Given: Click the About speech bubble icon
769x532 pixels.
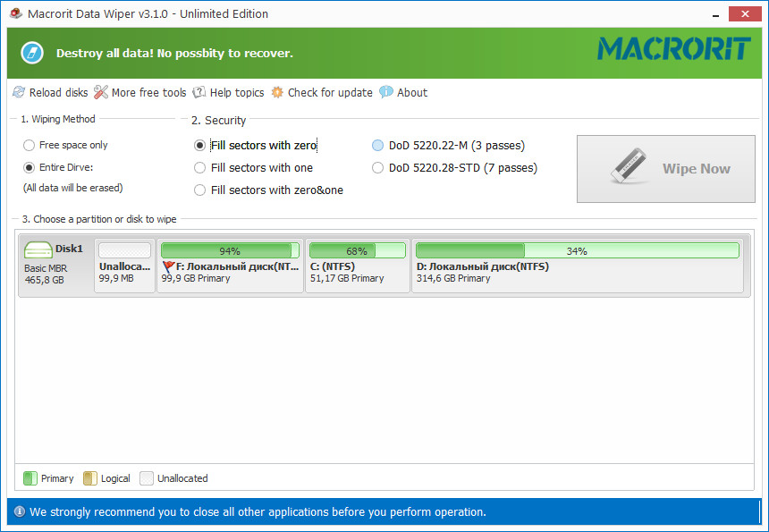Looking at the screenshot, I should tap(386, 92).
